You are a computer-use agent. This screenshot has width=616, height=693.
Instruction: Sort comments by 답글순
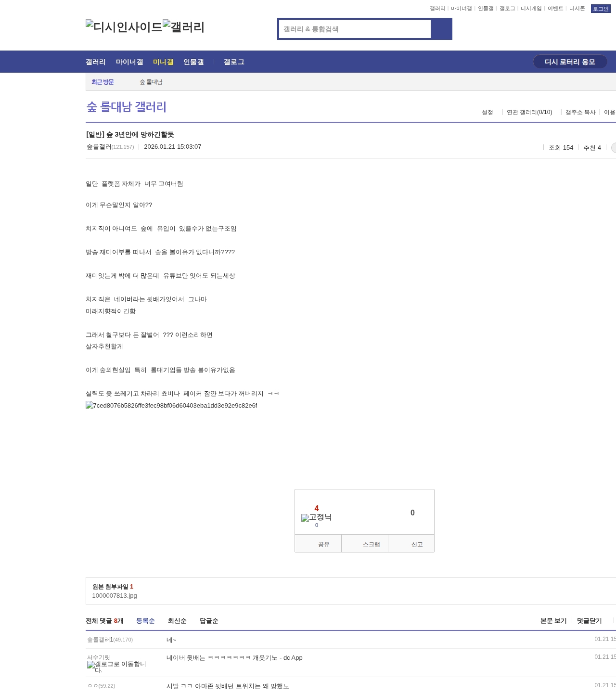[x=209, y=621]
